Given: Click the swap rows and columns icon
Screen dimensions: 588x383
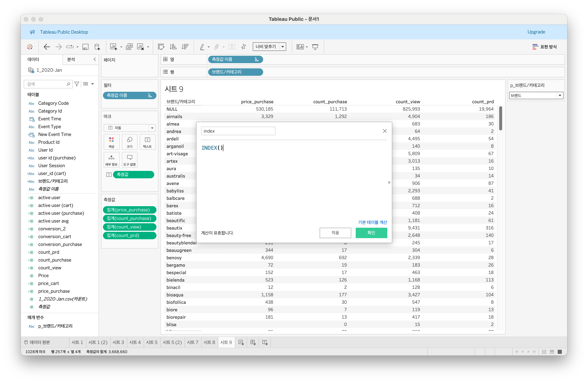Looking at the screenshot, I should (161, 47).
